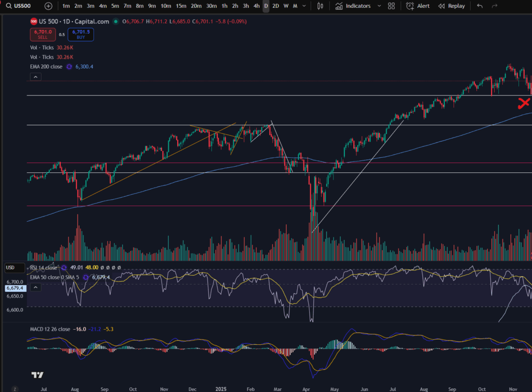Select the RSI 14 close legend
This screenshot has height=392, width=532.
[x=44, y=267]
